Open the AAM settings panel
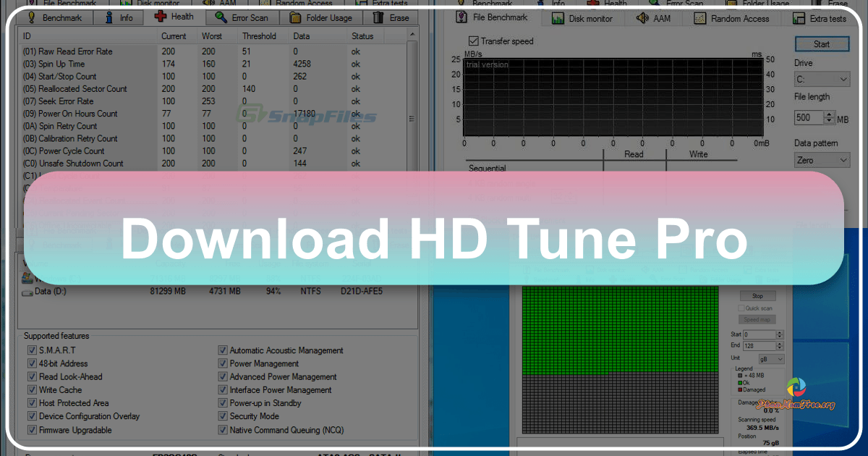This screenshot has height=456, width=868. pos(653,18)
